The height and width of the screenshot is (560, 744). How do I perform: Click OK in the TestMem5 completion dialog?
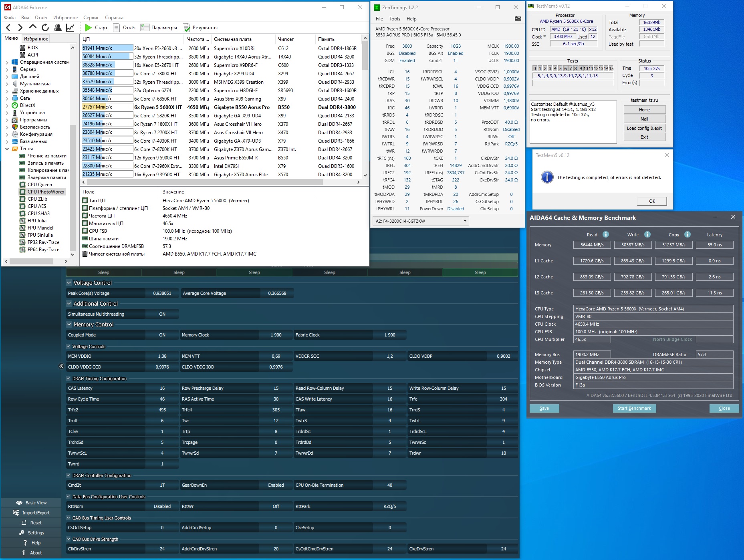click(x=652, y=201)
